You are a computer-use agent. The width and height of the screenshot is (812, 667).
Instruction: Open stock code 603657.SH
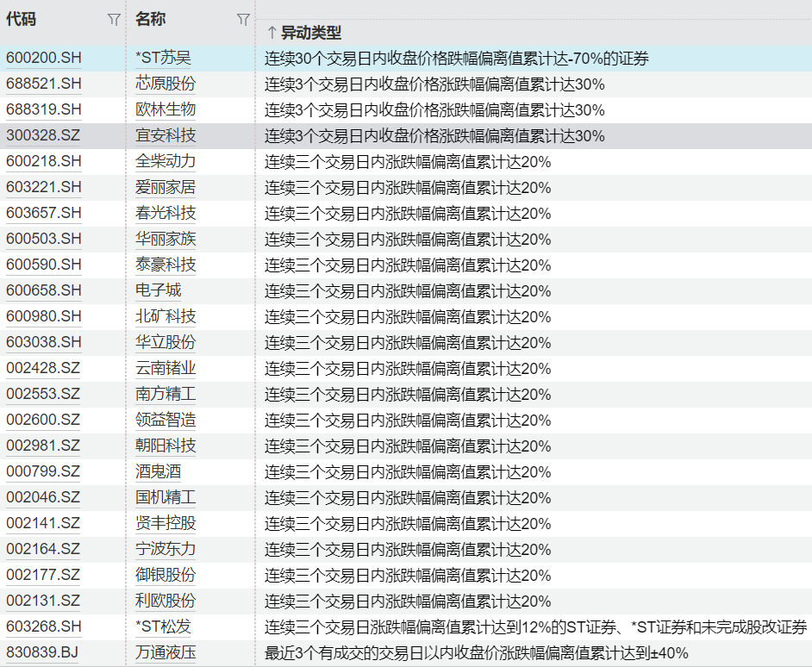point(44,214)
